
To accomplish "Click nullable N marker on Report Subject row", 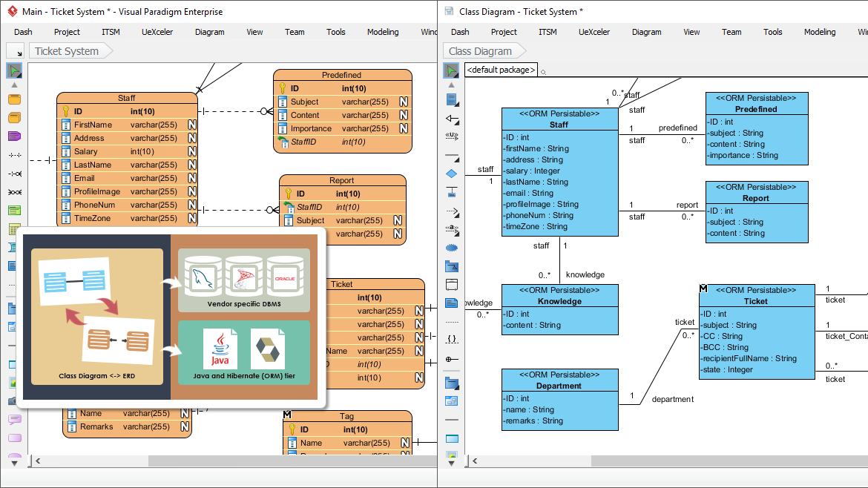I will [398, 220].
